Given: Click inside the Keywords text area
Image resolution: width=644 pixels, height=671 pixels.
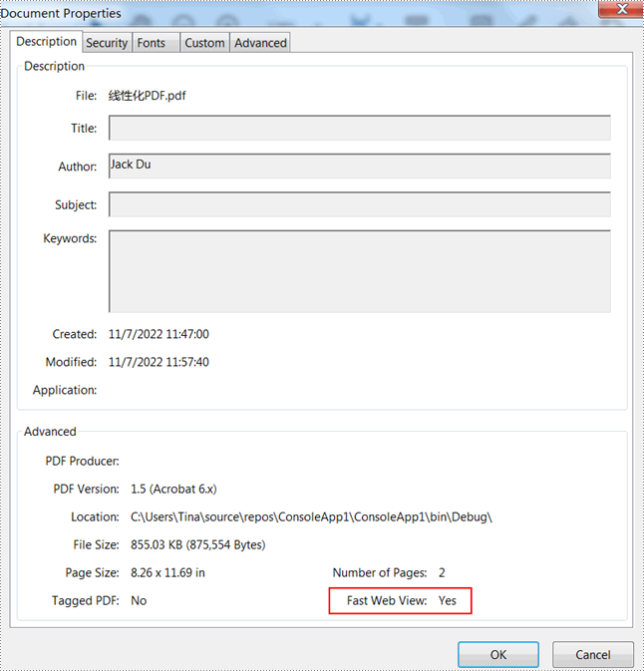Looking at the screenshot, I should coord(360,271).
